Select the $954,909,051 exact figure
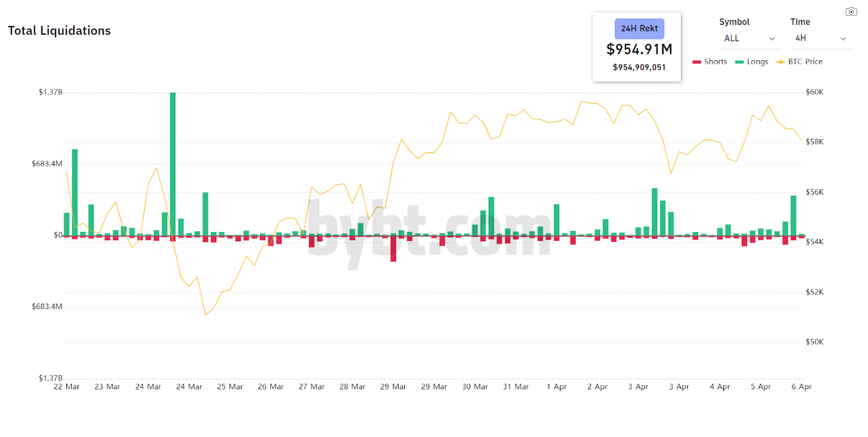This screenshot has height=437, width=868. (x=639, y=67)
